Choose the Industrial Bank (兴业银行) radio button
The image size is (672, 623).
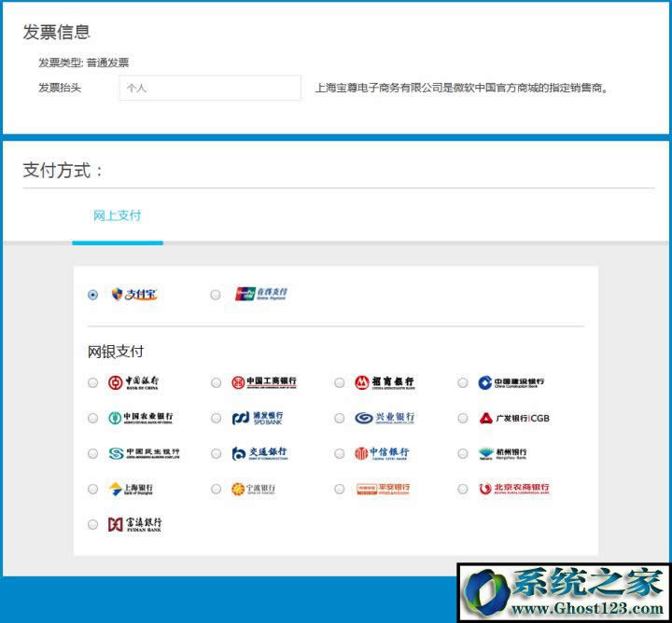pos(340,419)
